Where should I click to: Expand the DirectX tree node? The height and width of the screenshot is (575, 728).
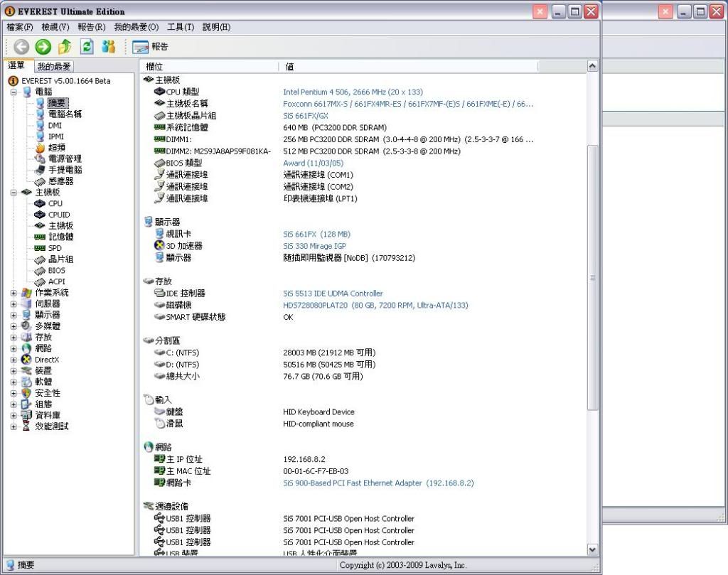14,360
